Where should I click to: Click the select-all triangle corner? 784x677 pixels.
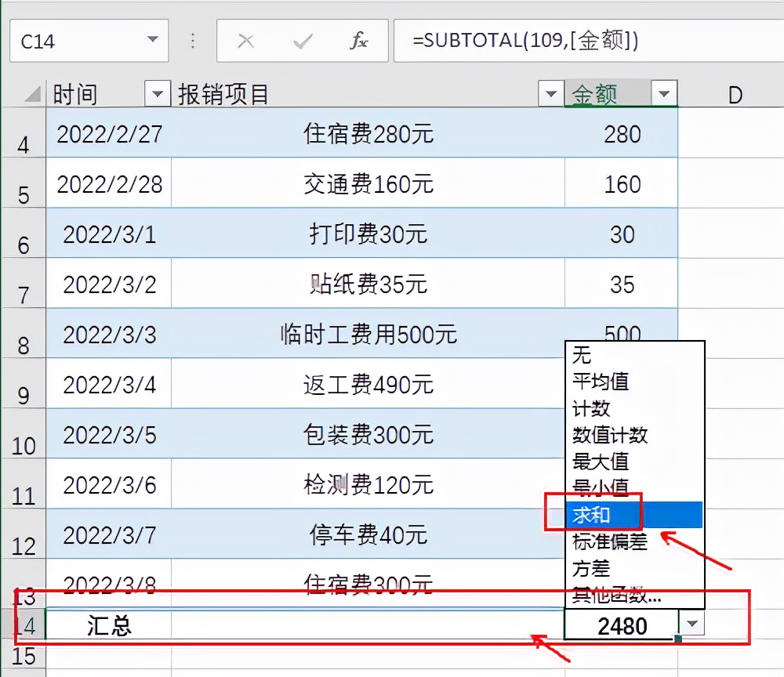point(32,93)
